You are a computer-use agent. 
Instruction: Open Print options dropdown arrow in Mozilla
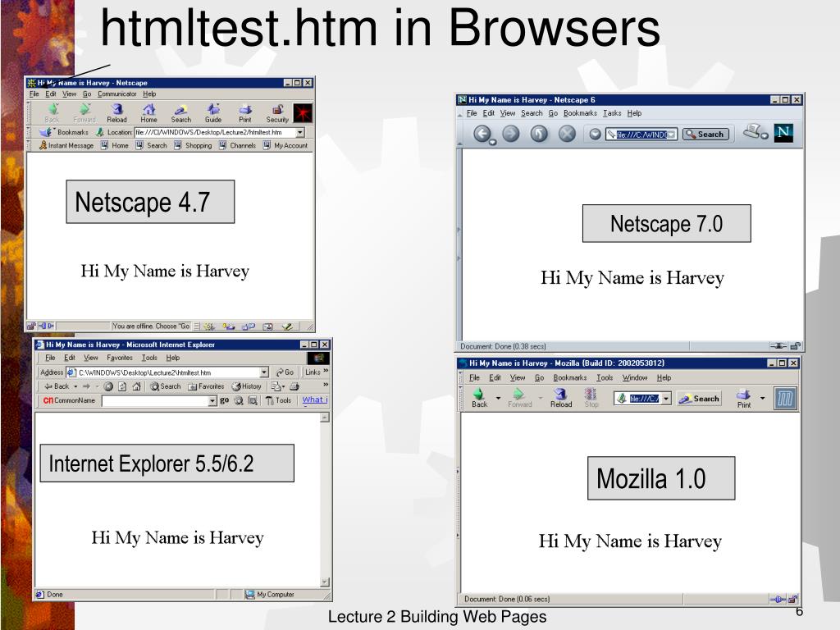pos(762,398)
